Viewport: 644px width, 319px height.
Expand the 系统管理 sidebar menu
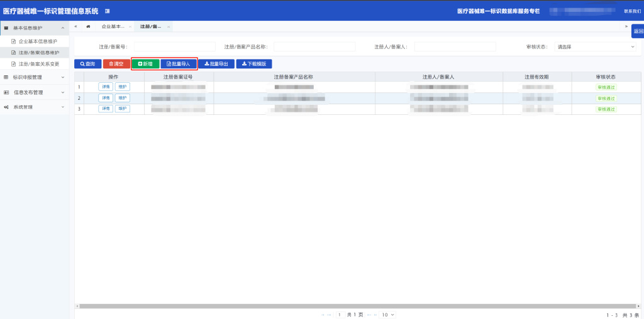click(x=34, y=107)
